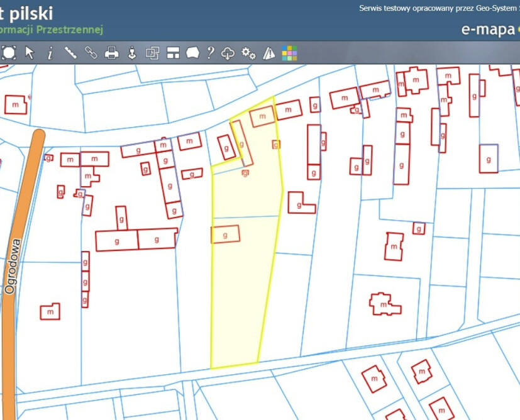The width and height of the screenshot is (520, 420).
Task: Click the panel layout icon
Action: pos(173,53)
